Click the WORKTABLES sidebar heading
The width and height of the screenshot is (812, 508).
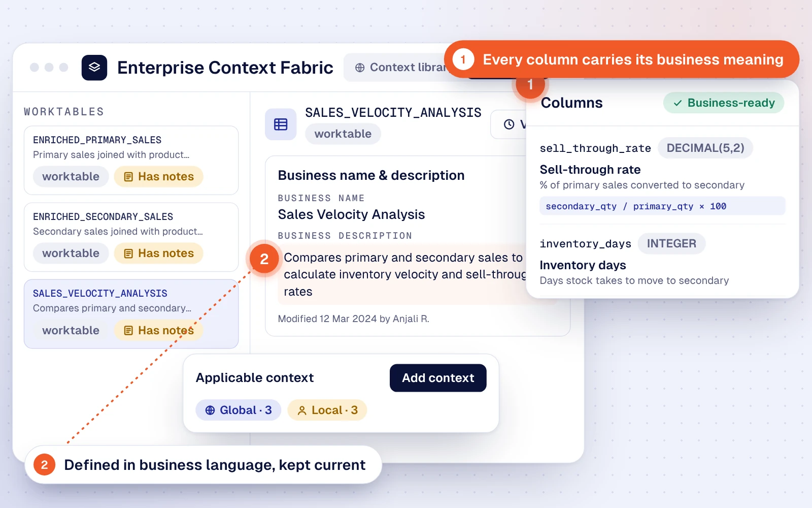point(64,112)
